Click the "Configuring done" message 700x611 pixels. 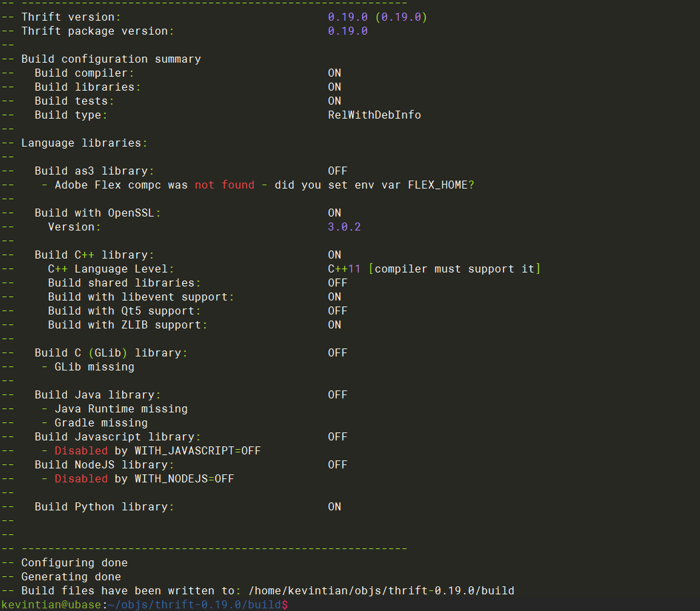[x=74, y=562]
